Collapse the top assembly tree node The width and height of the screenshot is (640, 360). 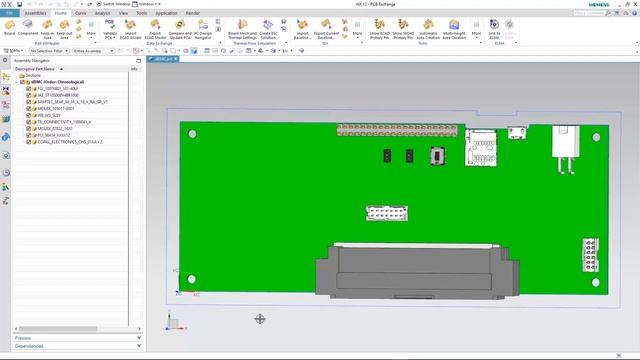[17, 82]
